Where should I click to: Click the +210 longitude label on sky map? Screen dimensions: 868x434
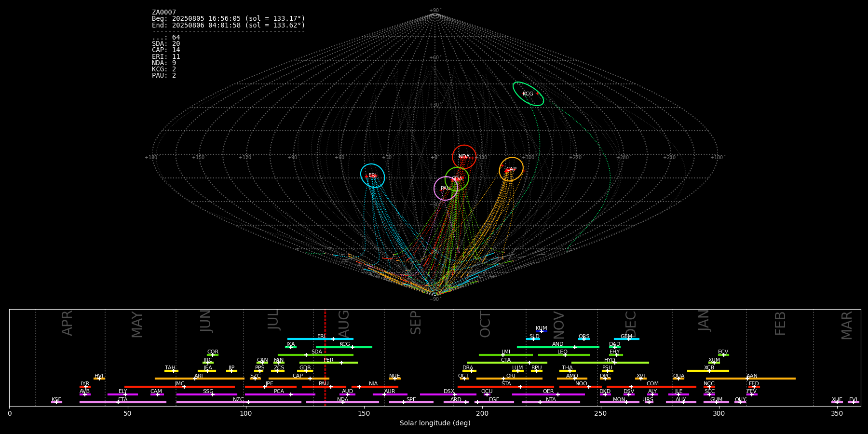tap(669, 158)
